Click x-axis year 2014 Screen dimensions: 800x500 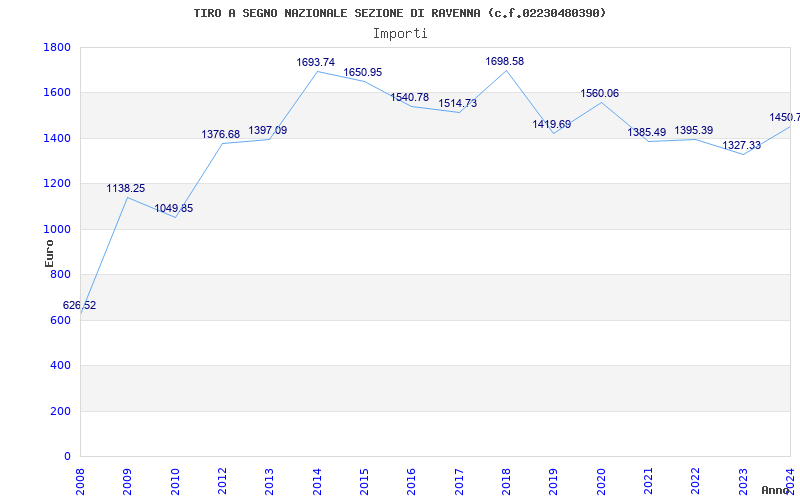click(x=317, y=482)
